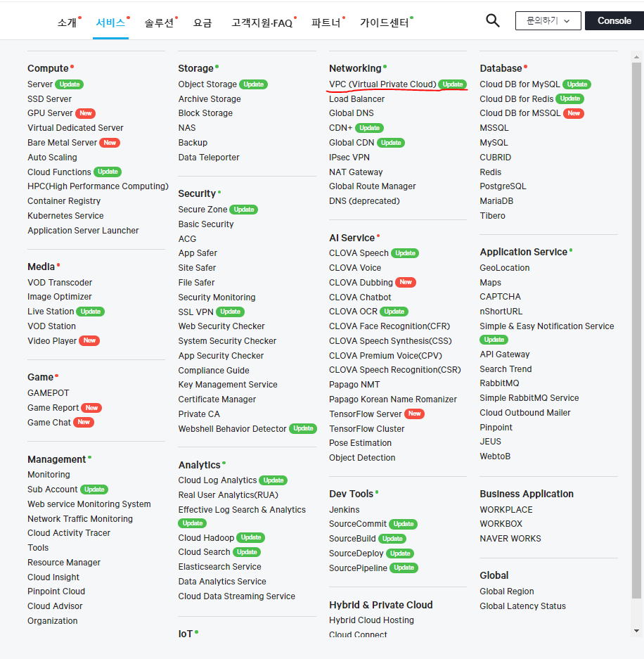
Task: Open Cloud Insight link
Action: pyautogui.click(x=53, y=577)
